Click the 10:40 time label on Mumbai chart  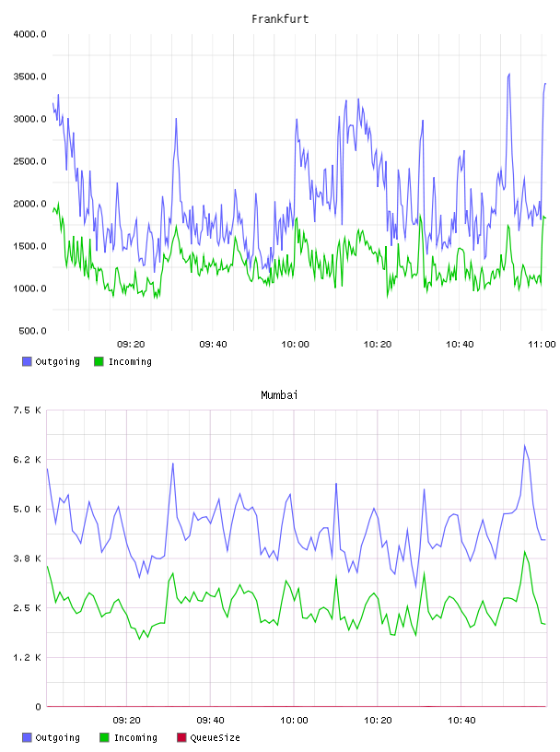461,721
